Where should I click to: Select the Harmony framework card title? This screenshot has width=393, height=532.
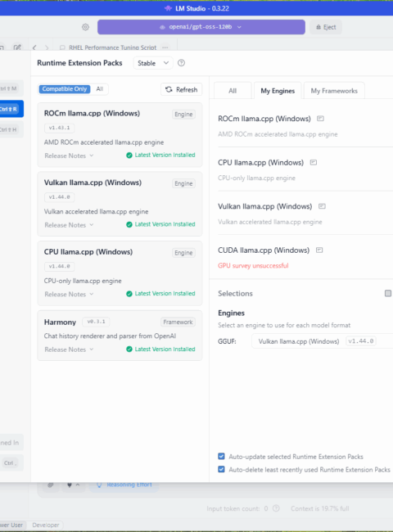tap(60, 322)
